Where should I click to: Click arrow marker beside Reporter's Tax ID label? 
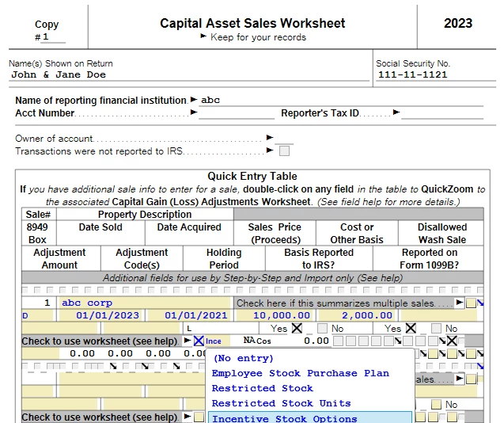(396, 112)
